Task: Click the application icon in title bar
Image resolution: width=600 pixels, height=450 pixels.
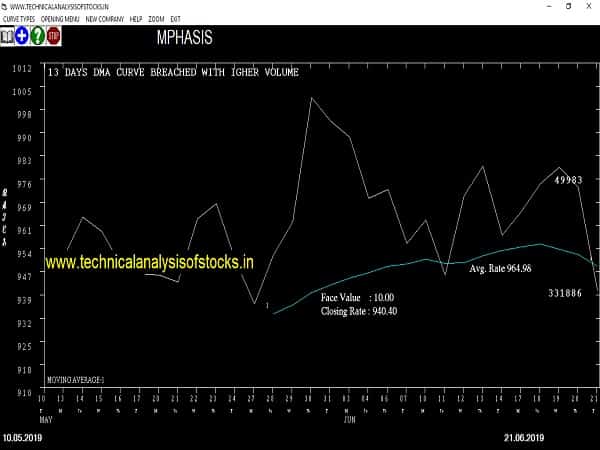Action: click(7, 6)
